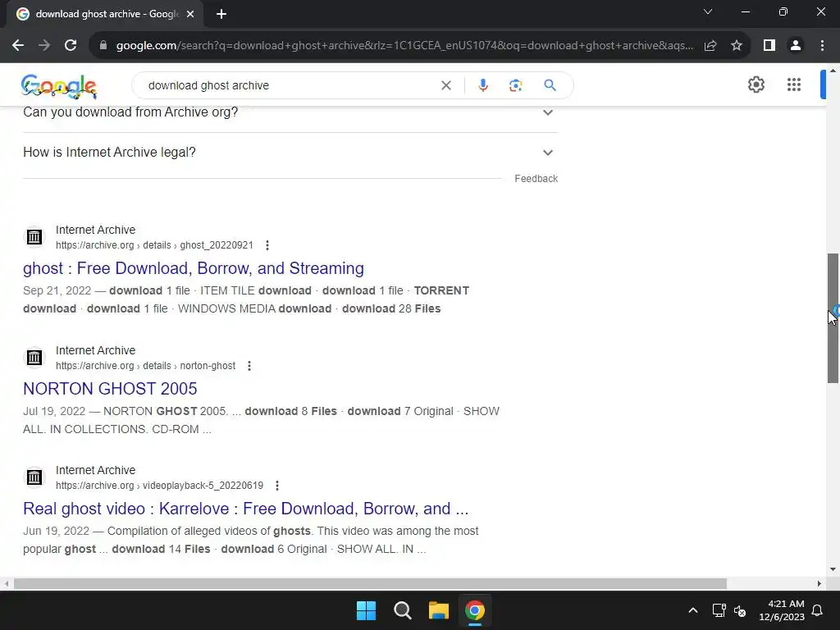This screenshot has width=840, height=630.
Task: Open tab search dropdown arrow
Action: click(708, 11)
